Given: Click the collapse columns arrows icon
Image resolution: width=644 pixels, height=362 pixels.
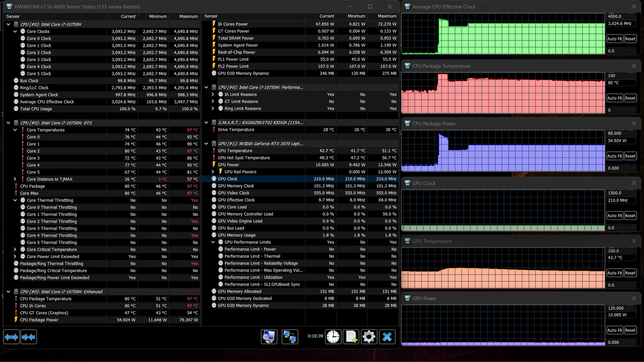Looking at the screenshot, I should [29, 337].
